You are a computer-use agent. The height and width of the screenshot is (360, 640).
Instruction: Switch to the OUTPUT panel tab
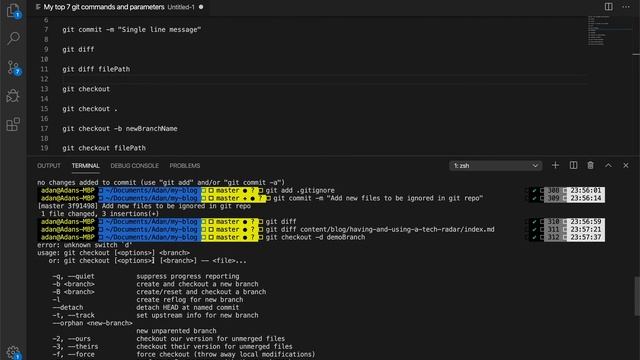(49, 166)
